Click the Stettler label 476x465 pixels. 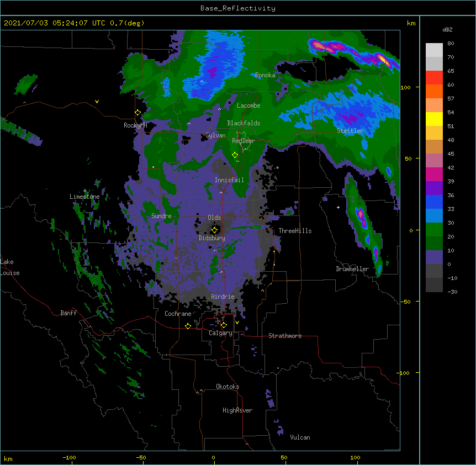tap(350, 131)
